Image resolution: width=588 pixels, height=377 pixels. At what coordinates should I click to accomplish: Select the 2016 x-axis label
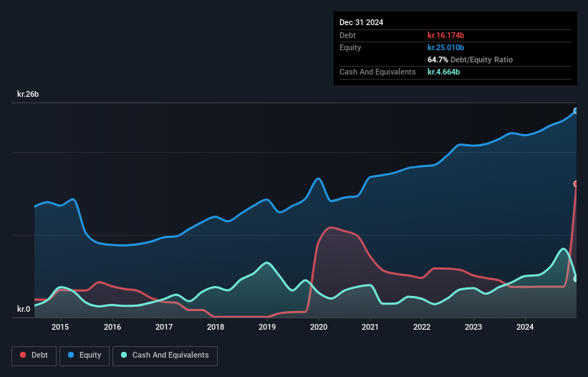tap(112, 327)
